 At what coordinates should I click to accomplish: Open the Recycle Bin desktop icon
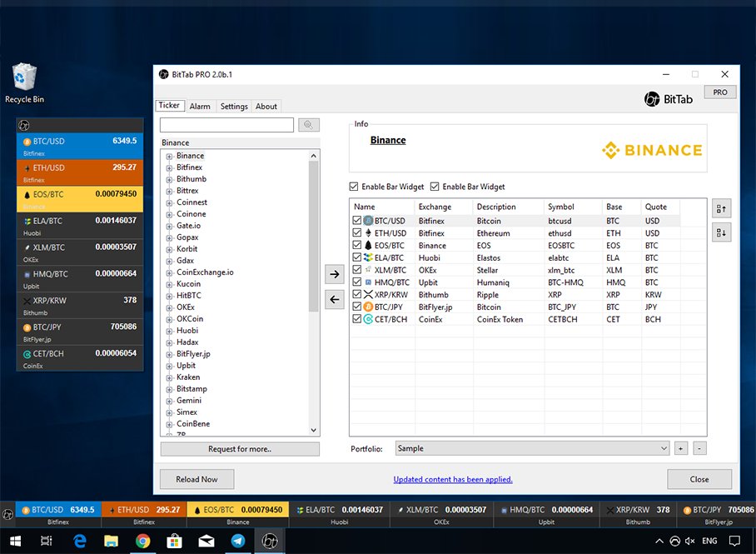tap(24, 83)
